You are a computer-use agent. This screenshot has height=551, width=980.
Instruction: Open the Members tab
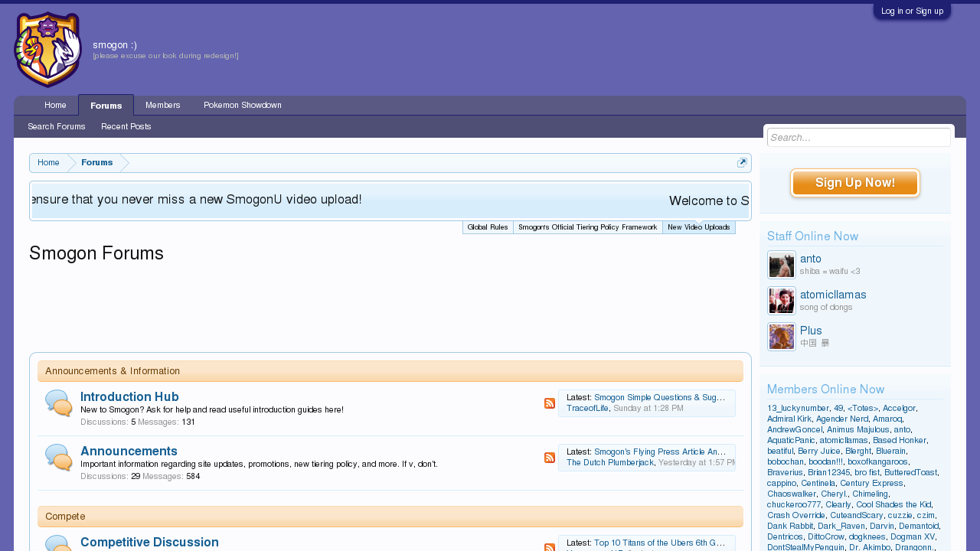tap(163, 105)
